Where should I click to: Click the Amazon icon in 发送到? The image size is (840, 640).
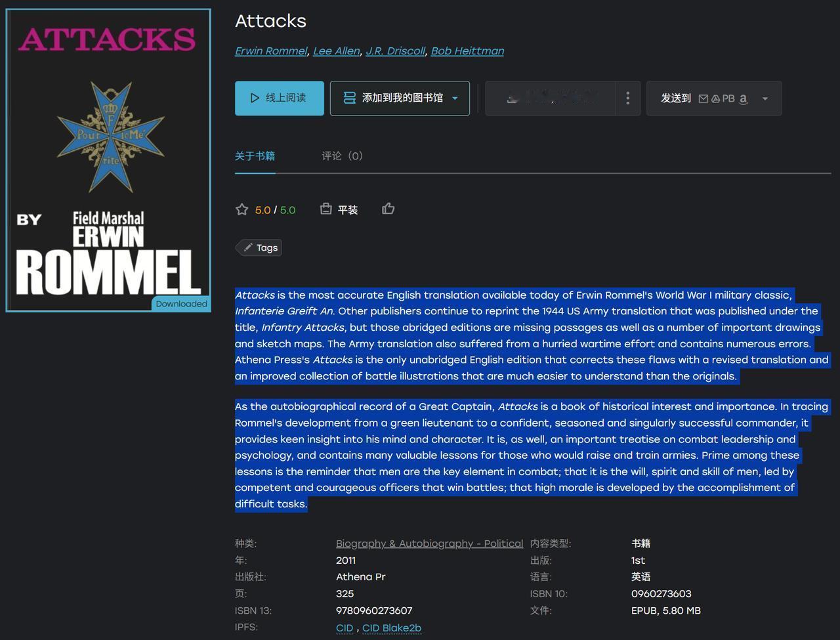click(x=744, y=98)
